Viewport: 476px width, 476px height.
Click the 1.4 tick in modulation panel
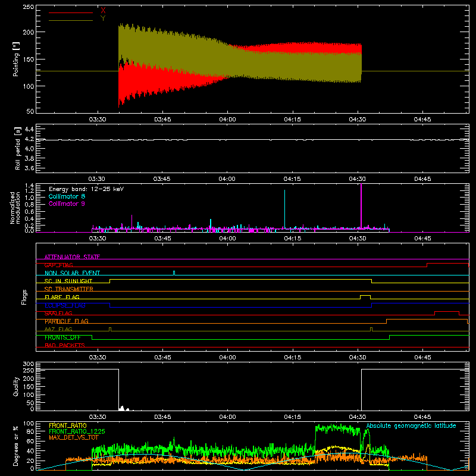29,186
